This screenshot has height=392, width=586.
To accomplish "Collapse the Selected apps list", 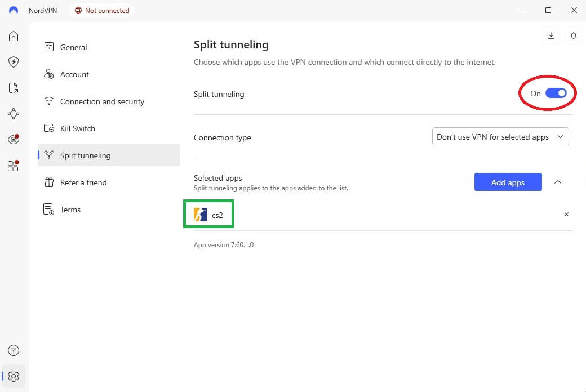I will [x=558, y=182].
